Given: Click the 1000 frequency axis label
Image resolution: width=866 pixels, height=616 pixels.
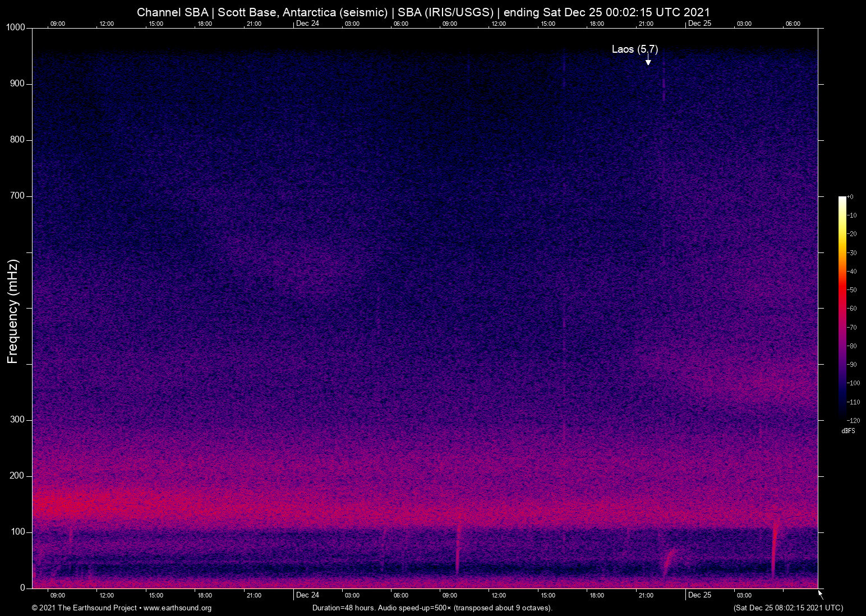Looking at the screenshot, I should 17,26.
